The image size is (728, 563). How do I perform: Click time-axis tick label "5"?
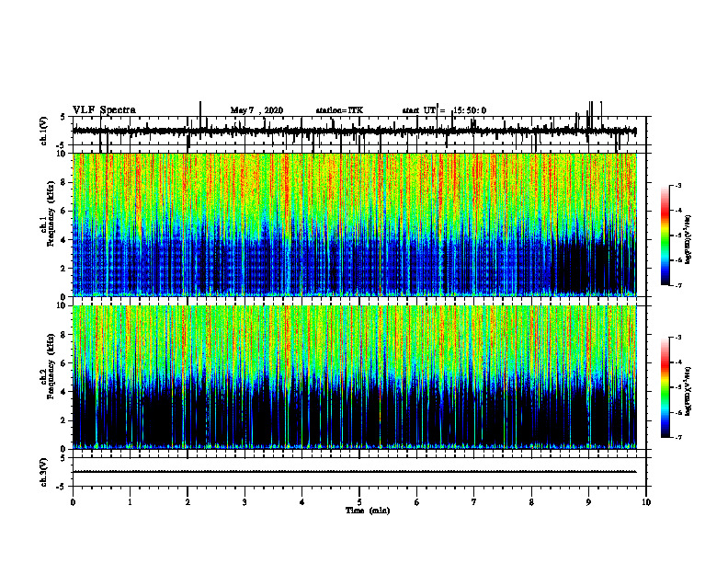pyautogui.click(x=359, y=502)
